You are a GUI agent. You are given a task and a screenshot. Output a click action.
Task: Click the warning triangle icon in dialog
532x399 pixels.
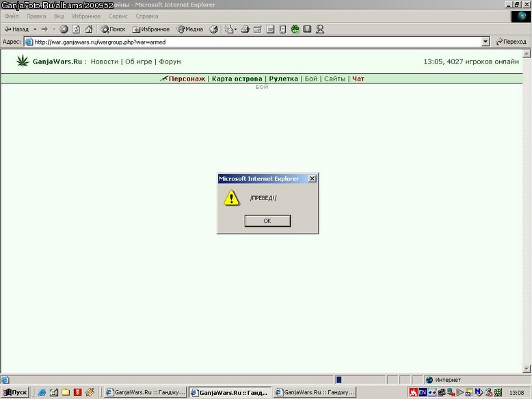point(231,197)
